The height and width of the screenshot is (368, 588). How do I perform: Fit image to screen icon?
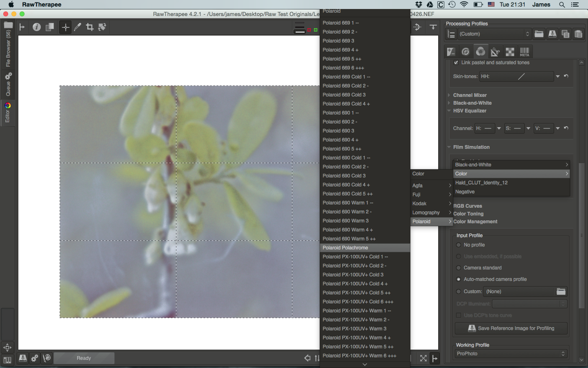[423, 358]
